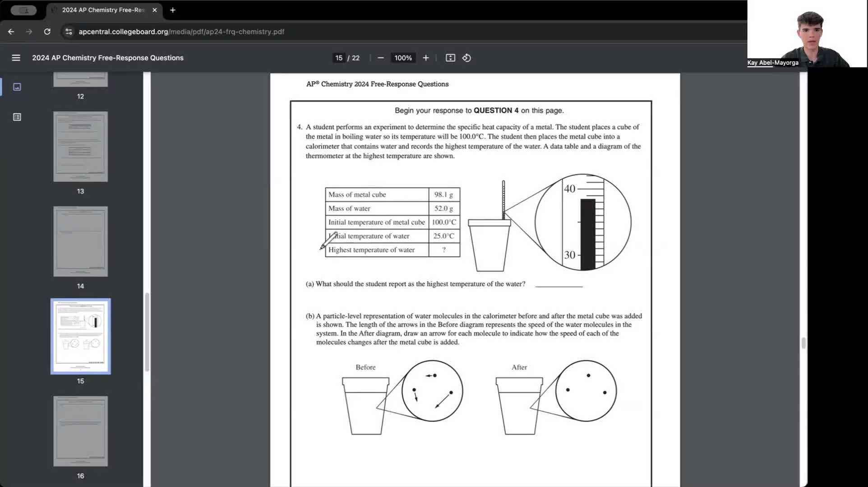The height and width of the screenshot is (487, 868).
Task: Click the page header 'AP® Chemistry 2024 Free-Response Questions'
Action: [x=377, y=84]
